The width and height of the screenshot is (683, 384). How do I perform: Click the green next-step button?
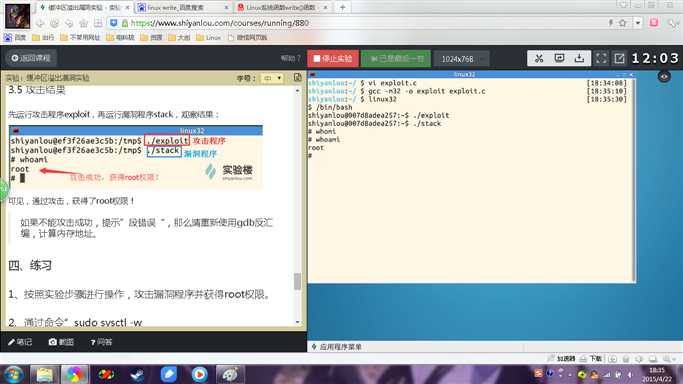[396, 58]
